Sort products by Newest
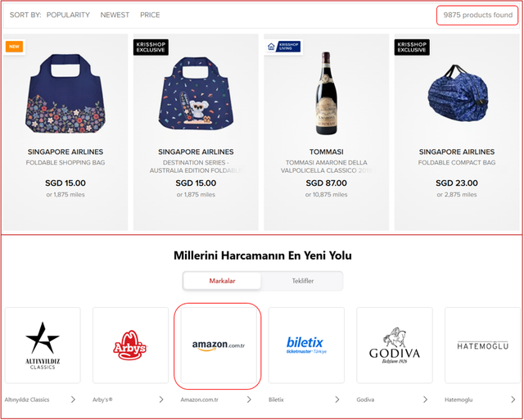This screenshot has width=524, height=420. (115, 15)
